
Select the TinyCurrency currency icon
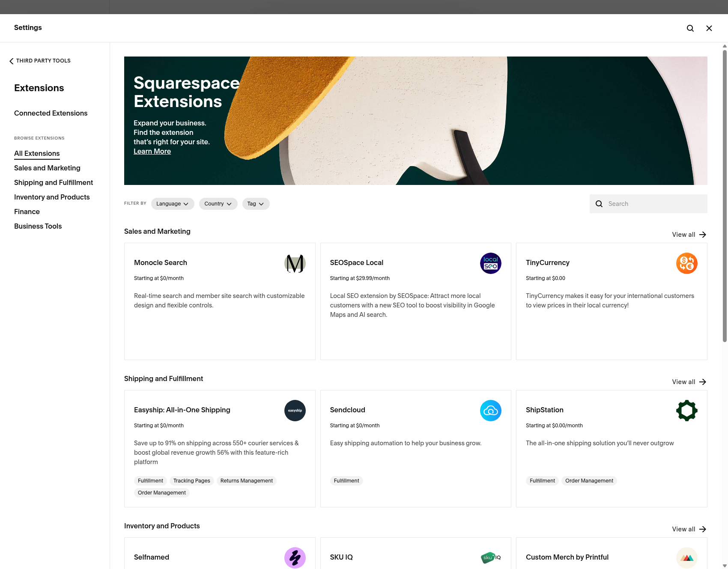686,263
